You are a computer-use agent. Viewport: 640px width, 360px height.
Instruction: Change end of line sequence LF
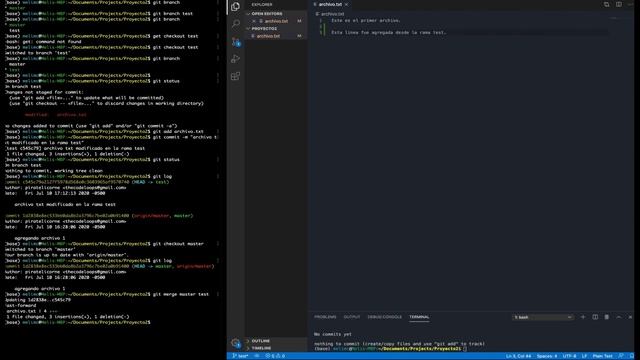pyautogui.click(x=584, y=356)
